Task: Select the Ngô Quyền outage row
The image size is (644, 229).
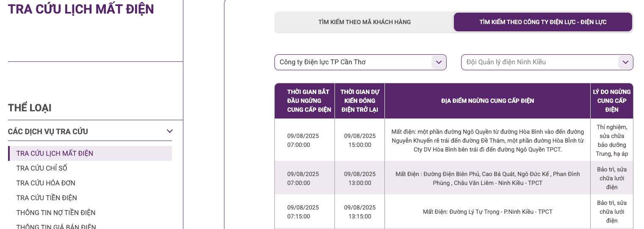Action: pos(453,140)
